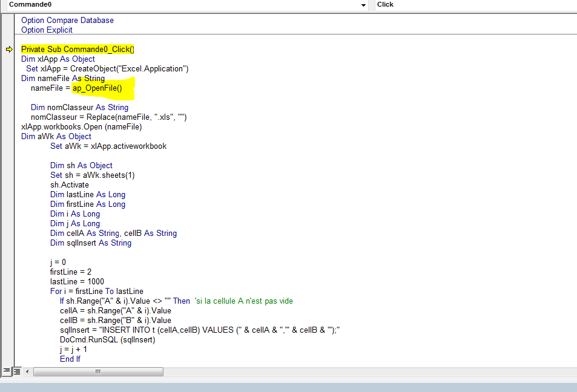577x392 pixels.
Task: Click 'cellB = sh.Range("B" & i).Value' line
Action: tap(116, 320)
